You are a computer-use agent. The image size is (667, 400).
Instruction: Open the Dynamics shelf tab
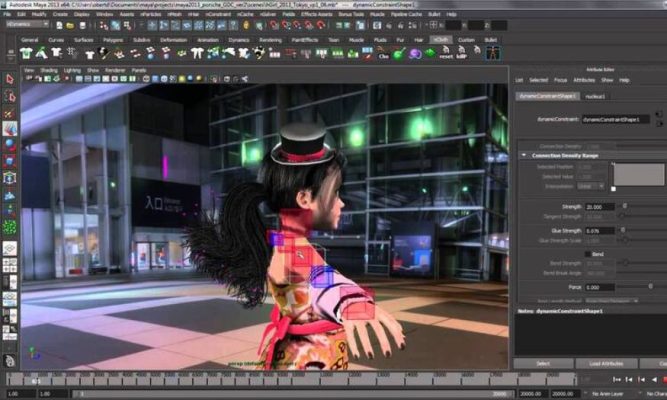pos(238,39)
